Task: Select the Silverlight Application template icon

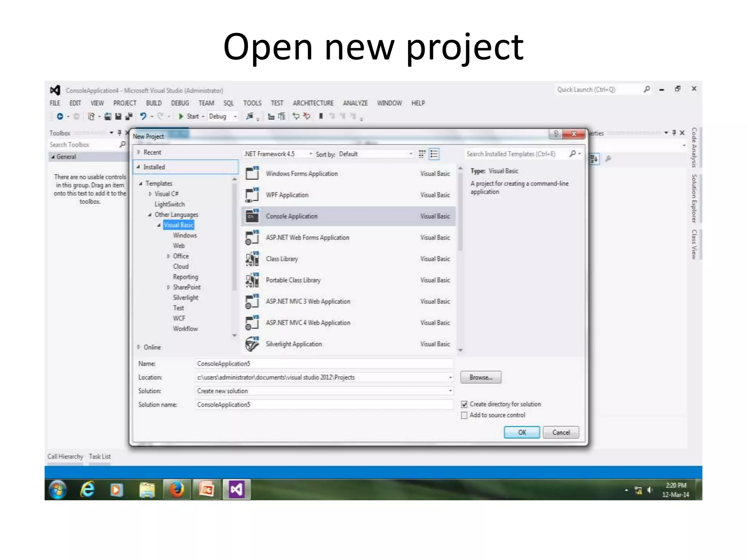Action: tap(252, 344)
